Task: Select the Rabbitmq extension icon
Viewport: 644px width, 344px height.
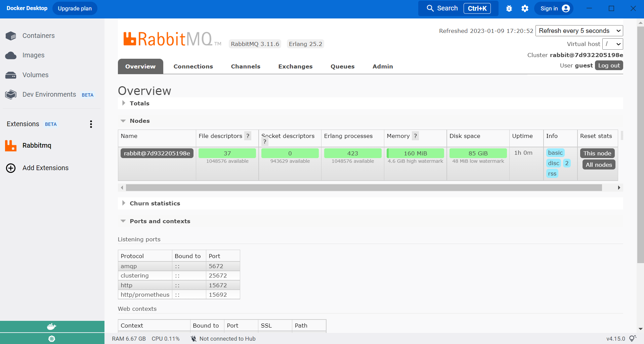Action: pos(11,146)
